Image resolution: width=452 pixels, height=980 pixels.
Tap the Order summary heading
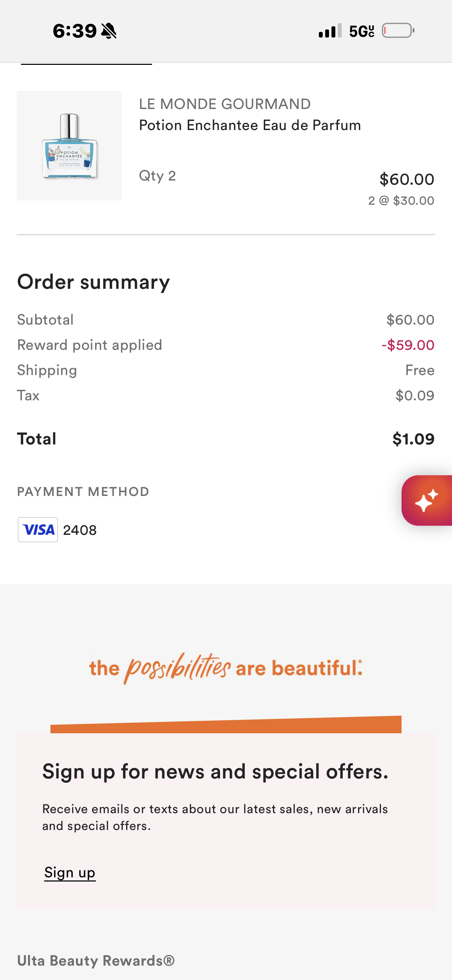(x=94, y=282)
